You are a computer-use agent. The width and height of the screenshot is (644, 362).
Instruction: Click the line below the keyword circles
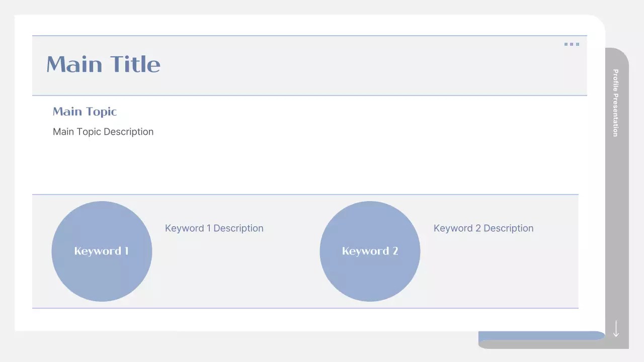(x=305, y=308)
